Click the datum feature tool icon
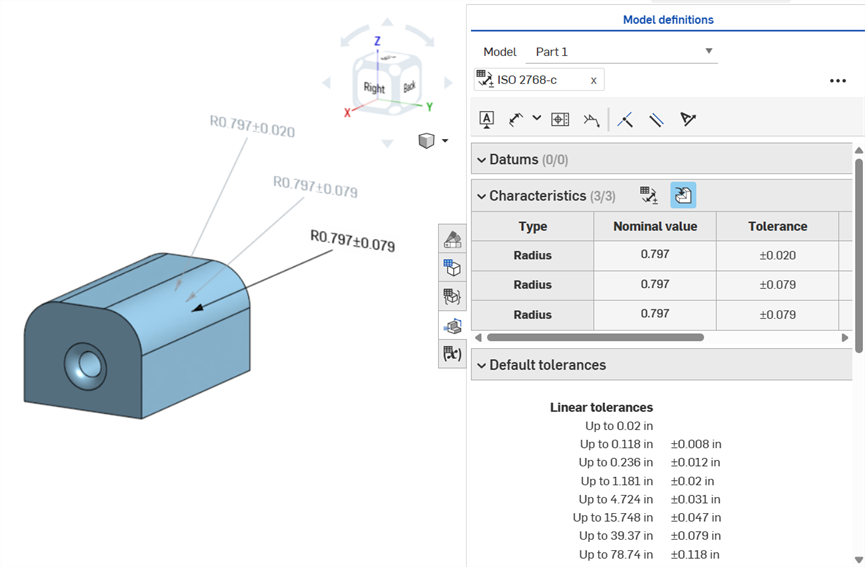This screenshot has height=567, width=865. [487, 119]
